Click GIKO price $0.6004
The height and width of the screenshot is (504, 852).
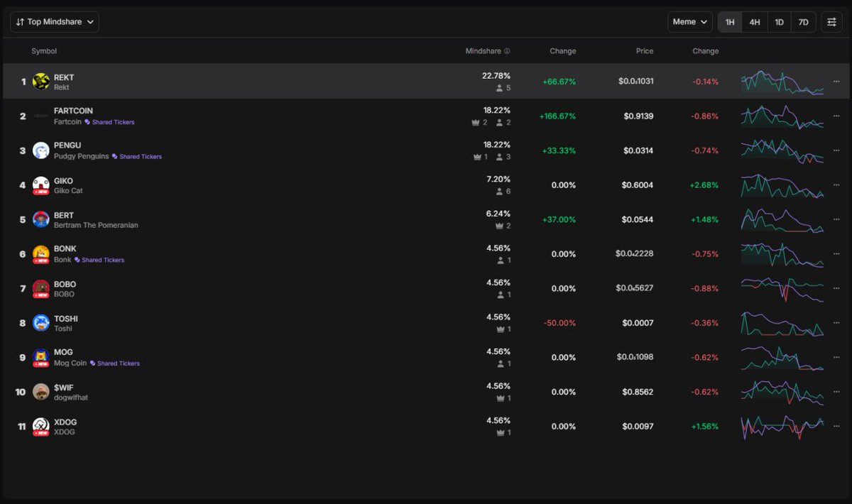click(638, 185)
